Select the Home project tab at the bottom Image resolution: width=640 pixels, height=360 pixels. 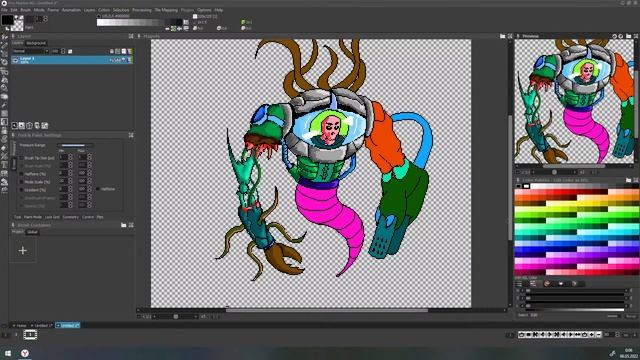coord(20,325)
